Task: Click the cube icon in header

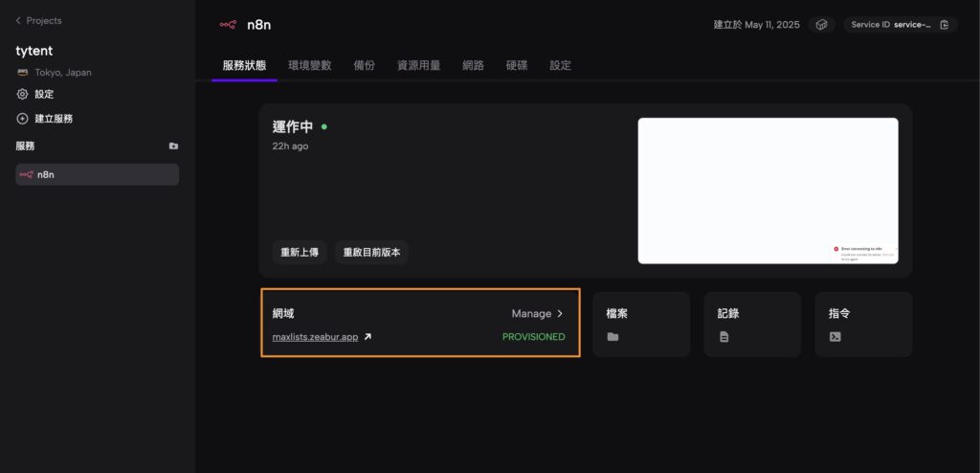Action: [x=822, y=24]
